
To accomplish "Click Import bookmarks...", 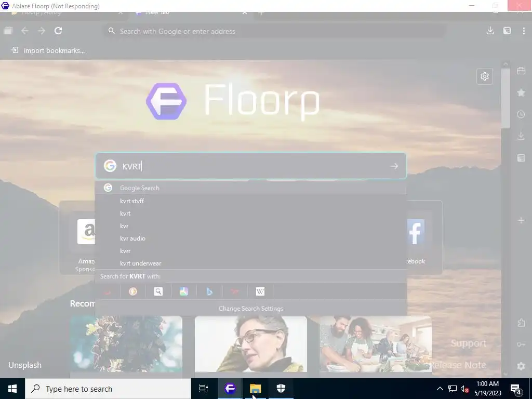I will 48,50.
